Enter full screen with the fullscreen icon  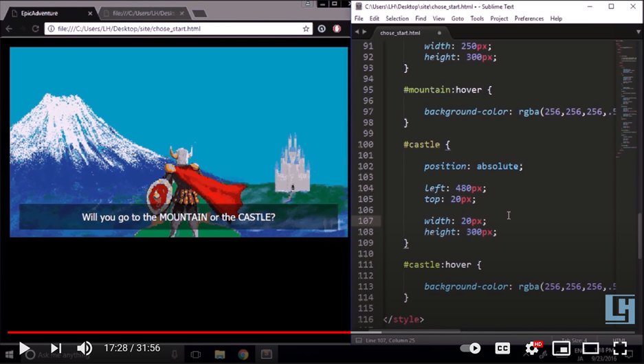(620, 348)
